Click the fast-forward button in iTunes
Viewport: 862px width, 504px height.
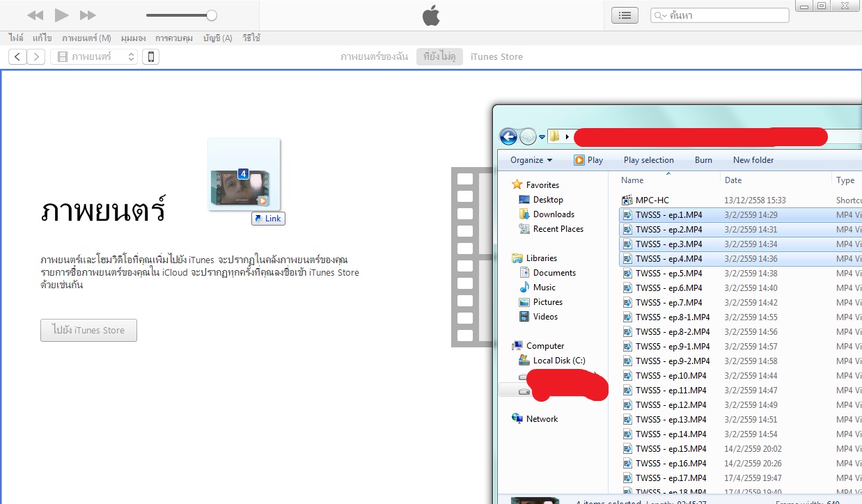88,15
